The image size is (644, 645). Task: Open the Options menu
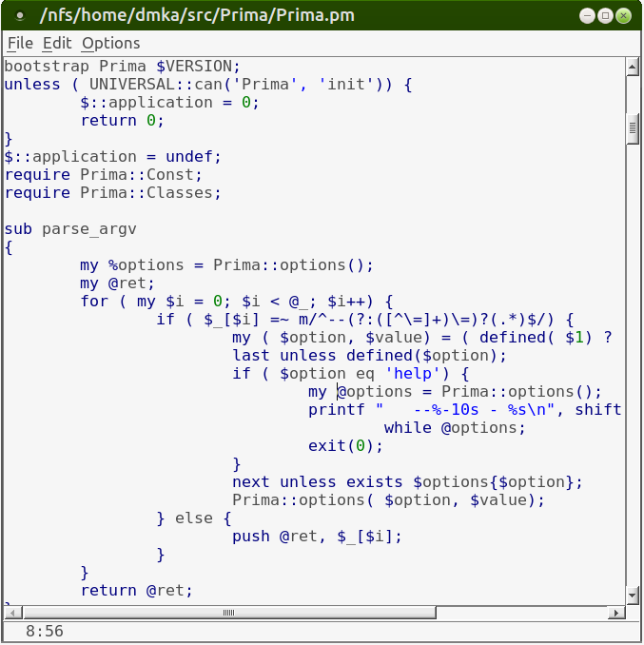pyautogui.click(x=110, y=43)
